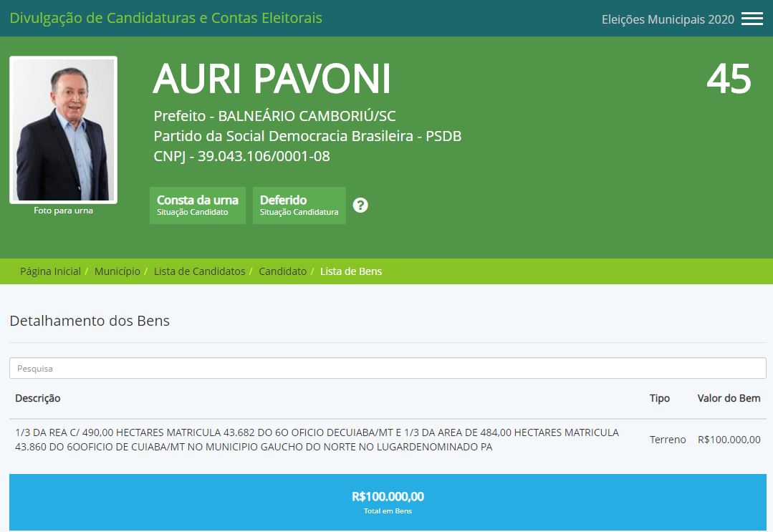Click the Foto para urna caption

[63, 211]
